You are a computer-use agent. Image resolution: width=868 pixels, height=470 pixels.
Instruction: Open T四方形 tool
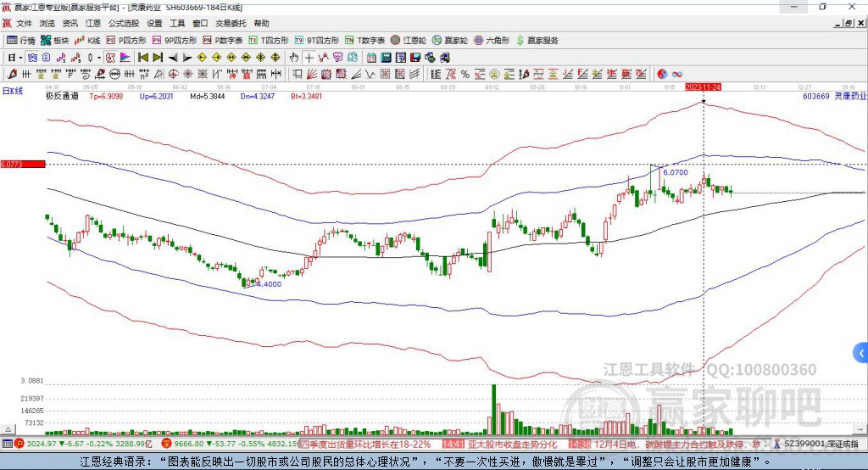pyautogui.click(x=269, y=41)
